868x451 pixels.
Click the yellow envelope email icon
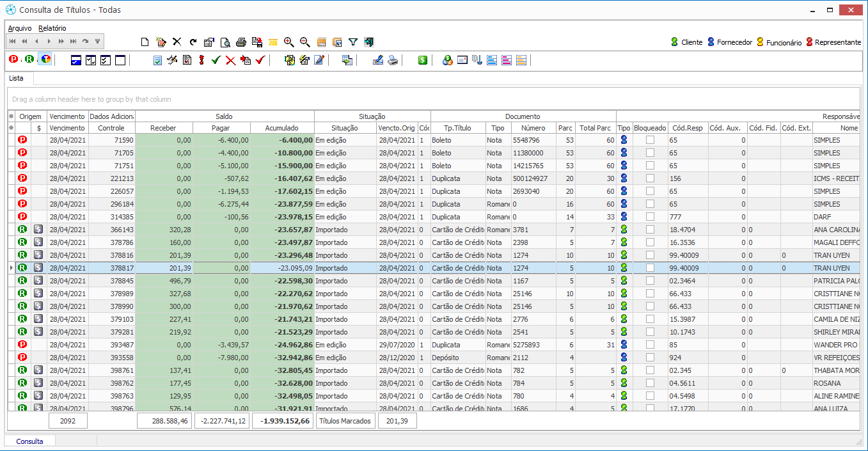(273, 42)
